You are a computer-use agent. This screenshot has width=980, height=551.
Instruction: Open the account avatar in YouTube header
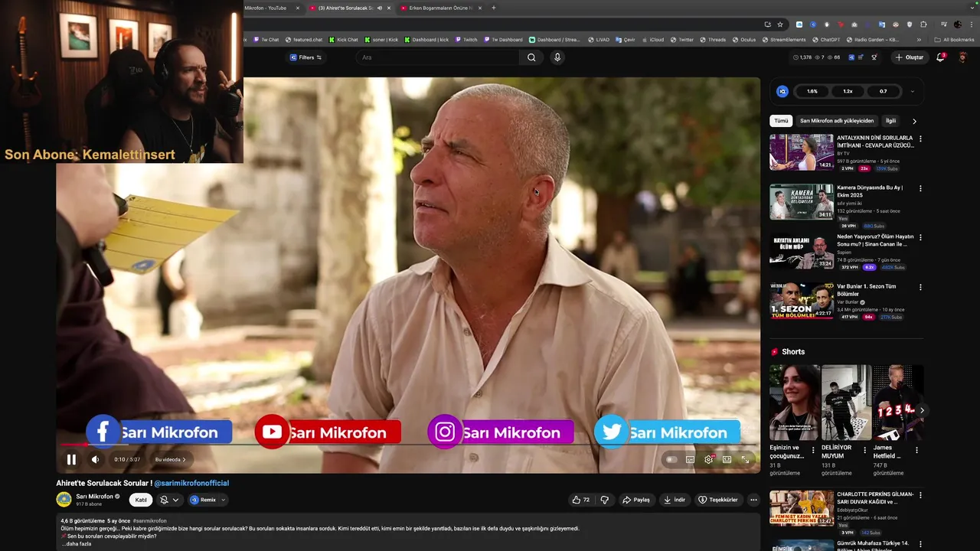pyautogui.click(x=962, y=57)
